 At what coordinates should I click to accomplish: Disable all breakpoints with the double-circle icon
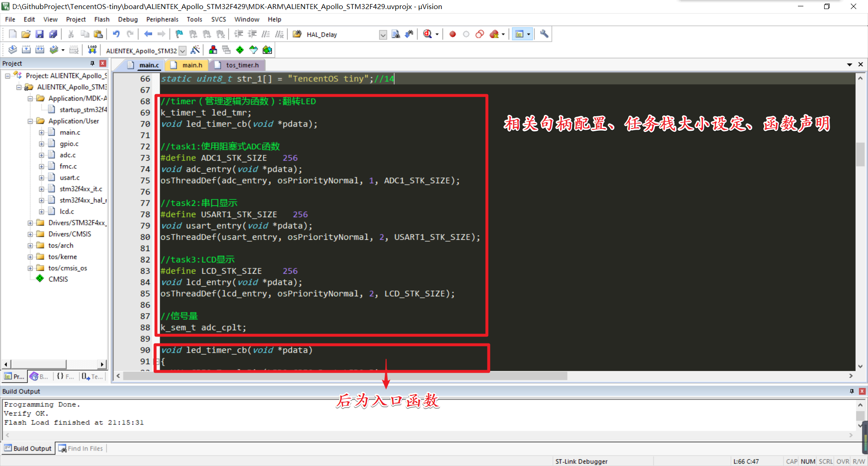coord(480,34)
